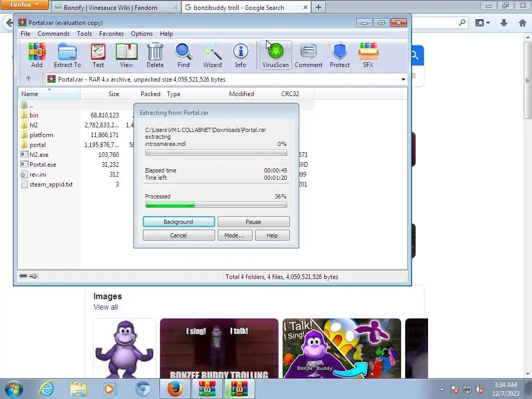Open the Bonzee Buddy Trolling thumbnail
Viewport: 532px width, 399px height.
point(219,349)
